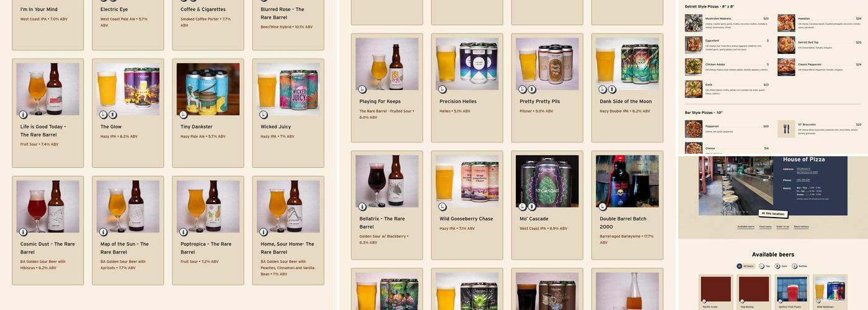The image size is (868, 310).
Task: Click the bottle icon on Bellatrix card
Action: pyautogui.click(x=363, y=206)
